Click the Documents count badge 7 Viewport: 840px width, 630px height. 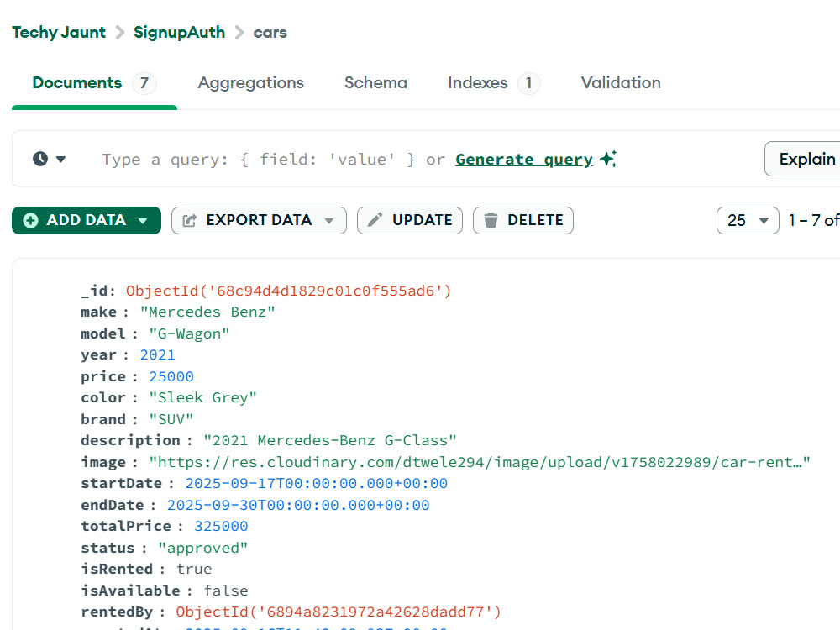click(144, 83)
